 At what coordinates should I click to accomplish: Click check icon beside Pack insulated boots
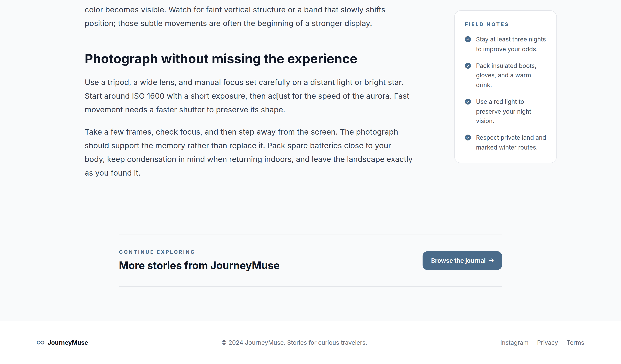[468, 66]
